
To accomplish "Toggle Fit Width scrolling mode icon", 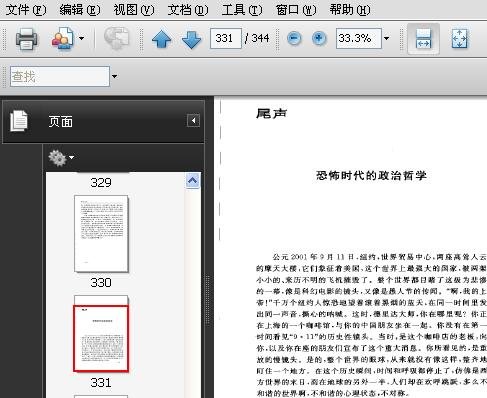I will 423,39.
